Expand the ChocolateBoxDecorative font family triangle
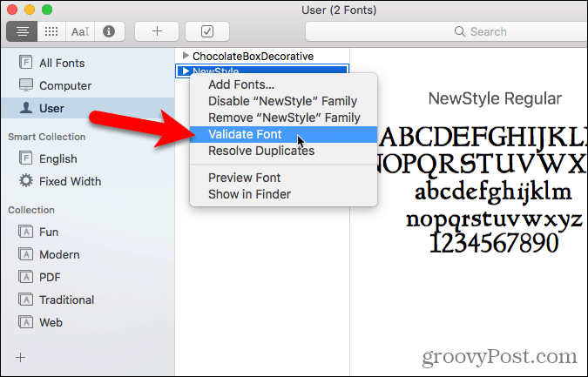 (x=186, y=56)
